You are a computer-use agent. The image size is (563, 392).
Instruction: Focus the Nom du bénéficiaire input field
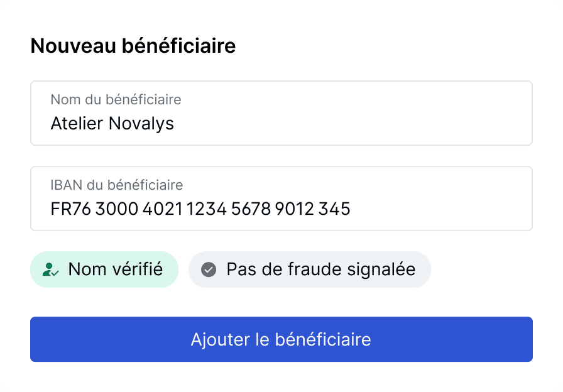click(281, 113)
